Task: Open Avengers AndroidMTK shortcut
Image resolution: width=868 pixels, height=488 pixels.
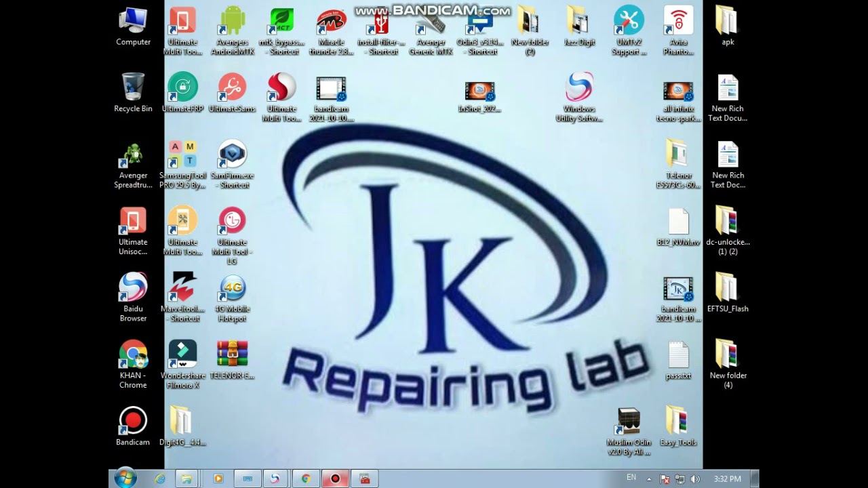Action: click(x=232, y=30)
